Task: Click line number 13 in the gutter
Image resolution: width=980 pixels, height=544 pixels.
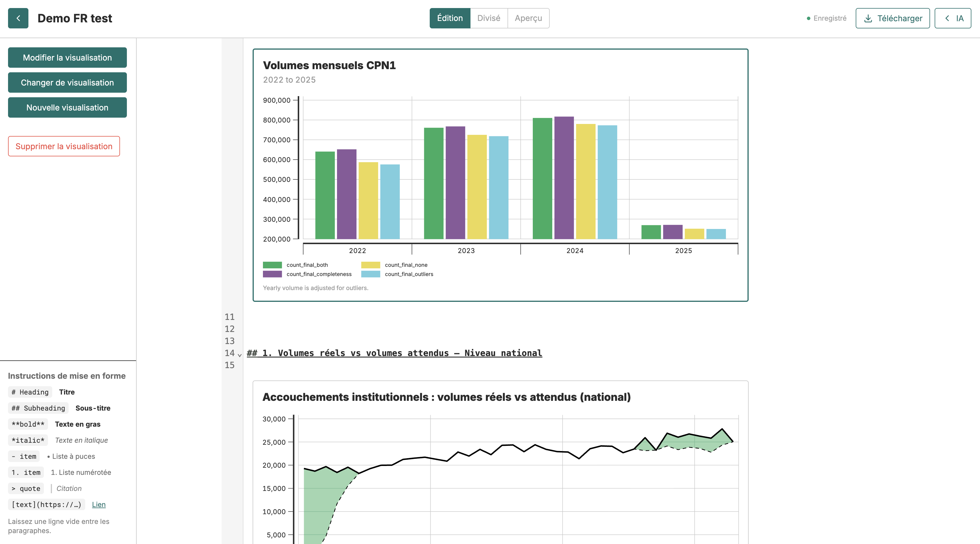Action: point(229,341)
